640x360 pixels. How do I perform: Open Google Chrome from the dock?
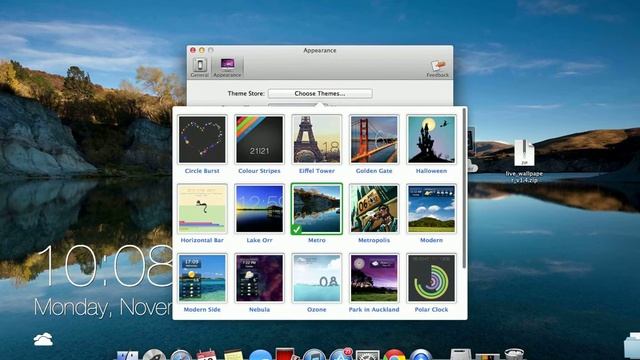click(x=394, y=355)
